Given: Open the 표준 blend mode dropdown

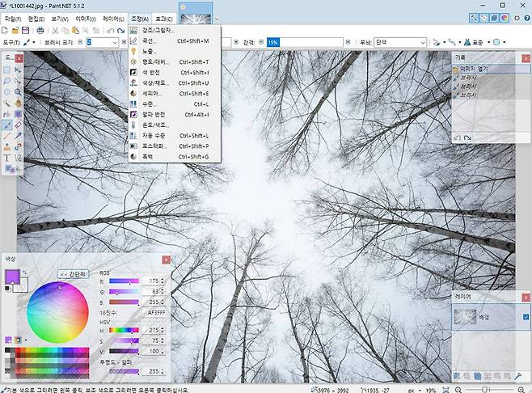Looking at the screenshot, I should 477,42.
